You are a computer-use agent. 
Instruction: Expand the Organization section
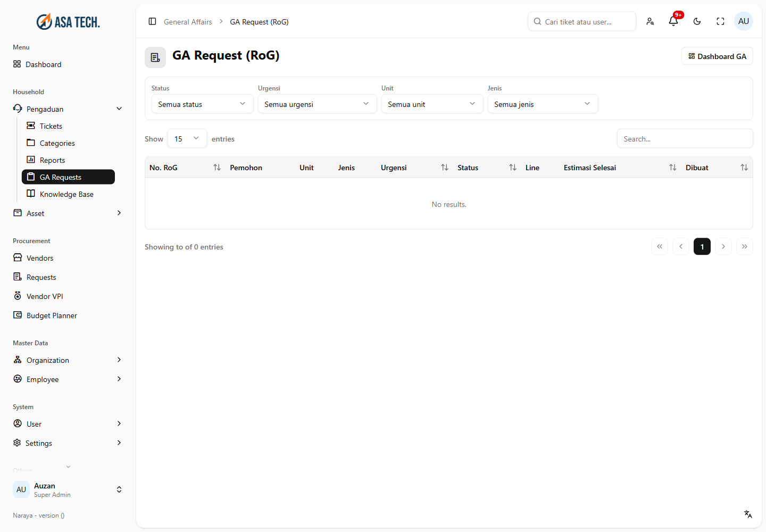[68, 360]
